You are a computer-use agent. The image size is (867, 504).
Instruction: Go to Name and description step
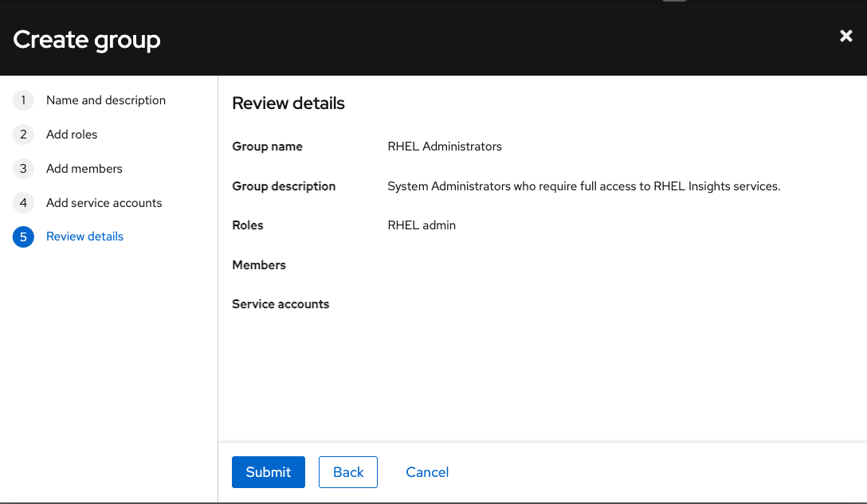[x=106, y=100]
